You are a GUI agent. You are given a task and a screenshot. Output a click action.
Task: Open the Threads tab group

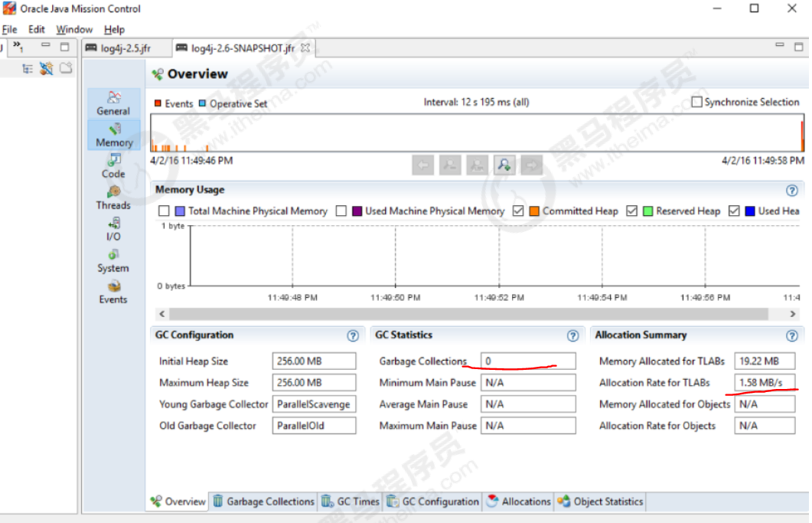pos(113,198)
